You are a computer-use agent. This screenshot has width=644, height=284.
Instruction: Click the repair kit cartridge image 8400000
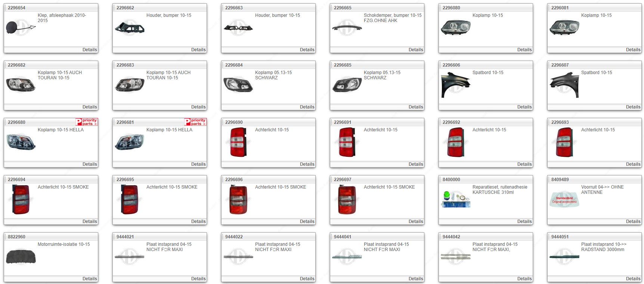pos(456,199)
